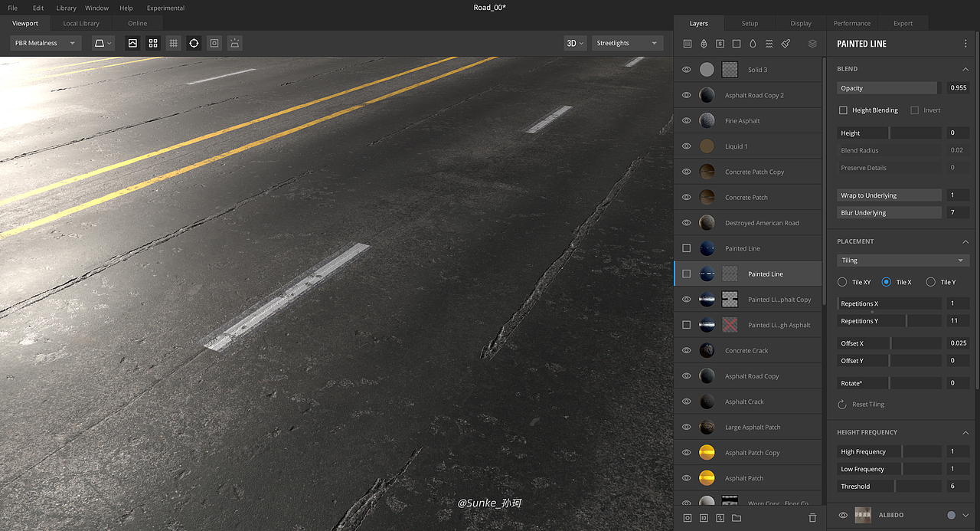Collapse the PLACEMENT section
The width and height of the screenshot is (980, 531).
pos(965,241)
